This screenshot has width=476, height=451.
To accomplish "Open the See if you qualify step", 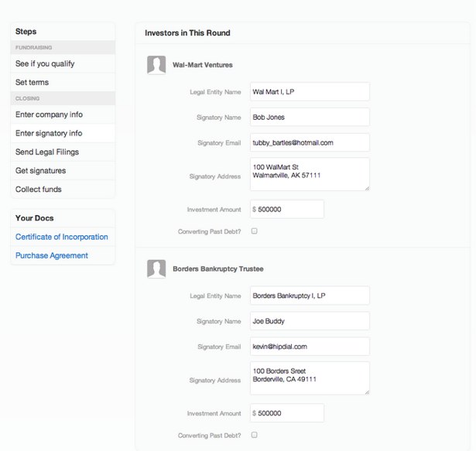I will [45, 63].
